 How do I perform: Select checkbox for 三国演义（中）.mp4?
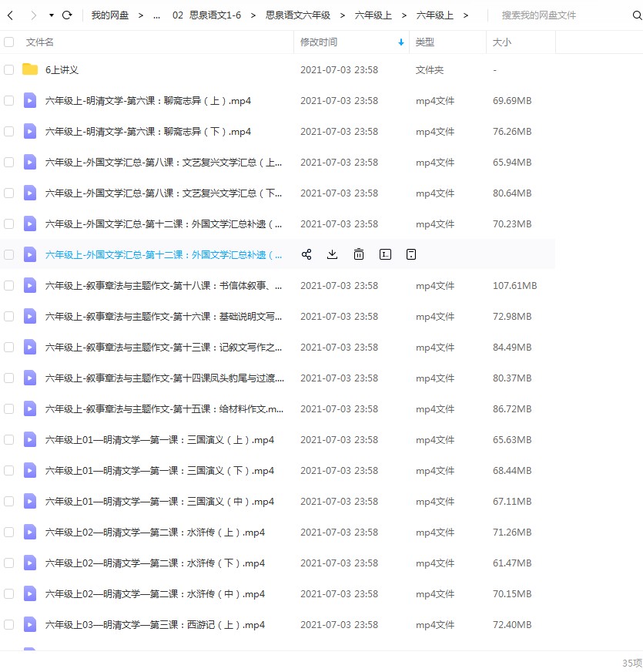click(x=8, y=502)
